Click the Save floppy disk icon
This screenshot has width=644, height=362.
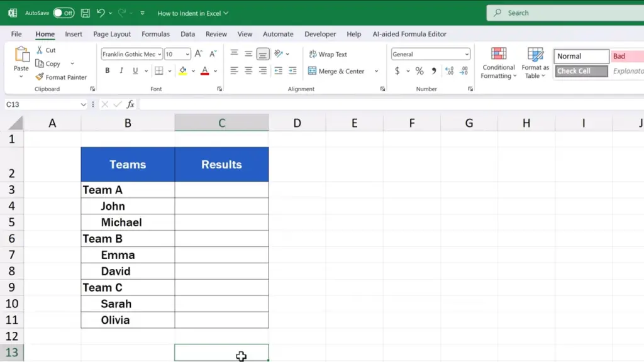pos(85,13)
